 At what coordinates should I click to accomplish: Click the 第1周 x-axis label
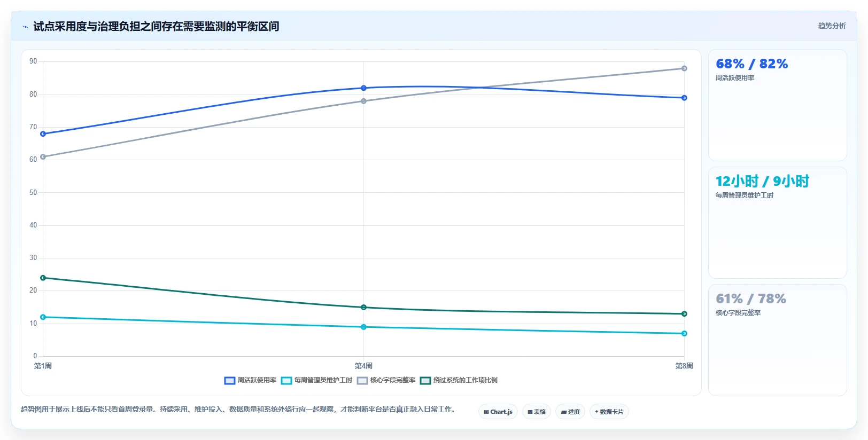[43, 366]
